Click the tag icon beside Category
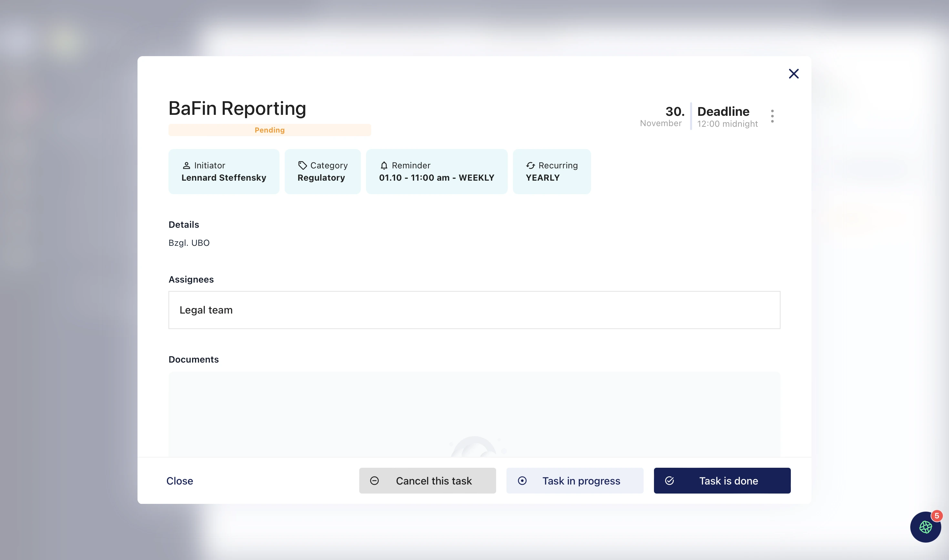The height and width of the screenshot is (560, 949). [302, 165]
